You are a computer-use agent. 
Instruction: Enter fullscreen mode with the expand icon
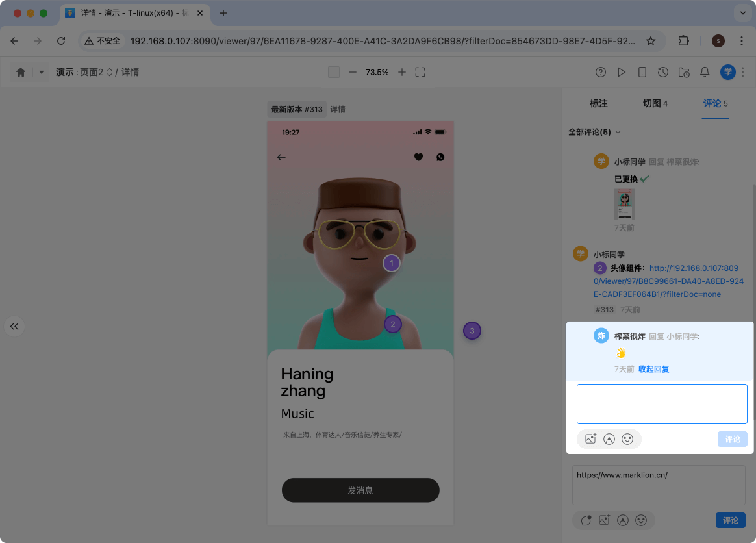pos(420,72)
